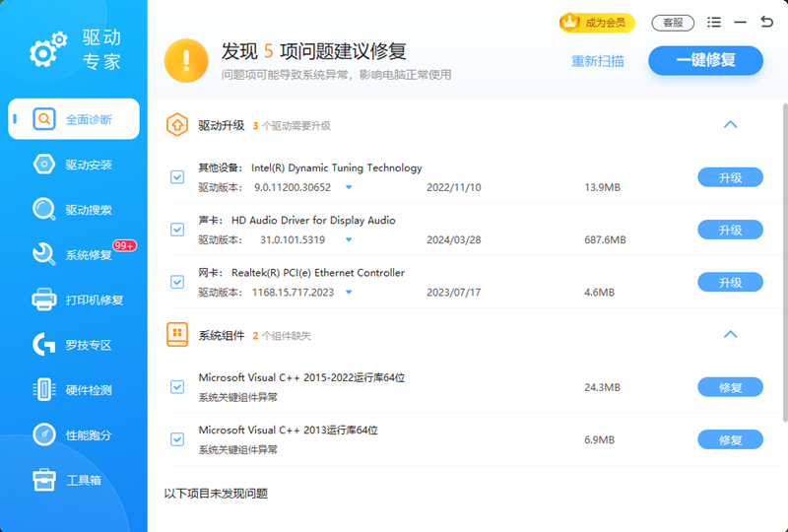Open 硬件检测 in the sidebar
The image size is (788, 532).
(74, 390)
